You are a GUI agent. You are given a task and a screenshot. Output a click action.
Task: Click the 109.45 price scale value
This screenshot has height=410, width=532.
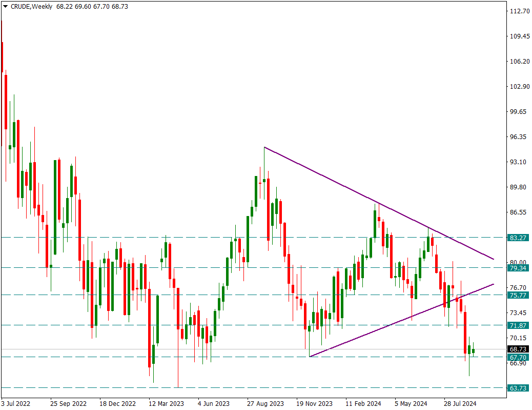coord(520,36)
